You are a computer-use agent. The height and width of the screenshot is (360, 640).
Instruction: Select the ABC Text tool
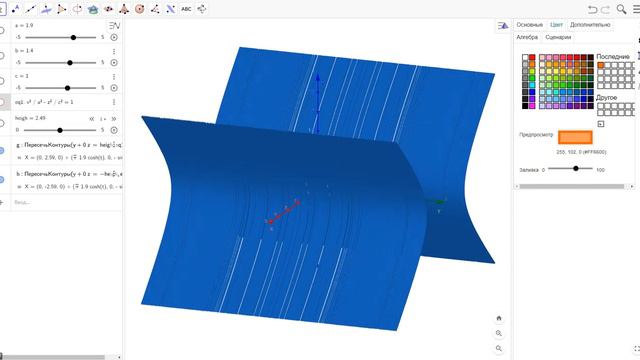186,9
